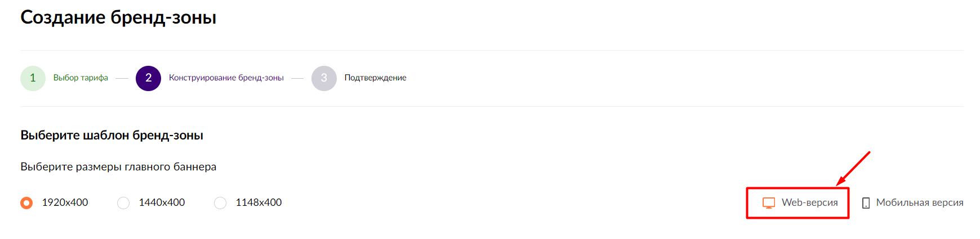Click the grey step 3 circle
The width and height of the screenshot is (980, 239).
tap(324, 78)
